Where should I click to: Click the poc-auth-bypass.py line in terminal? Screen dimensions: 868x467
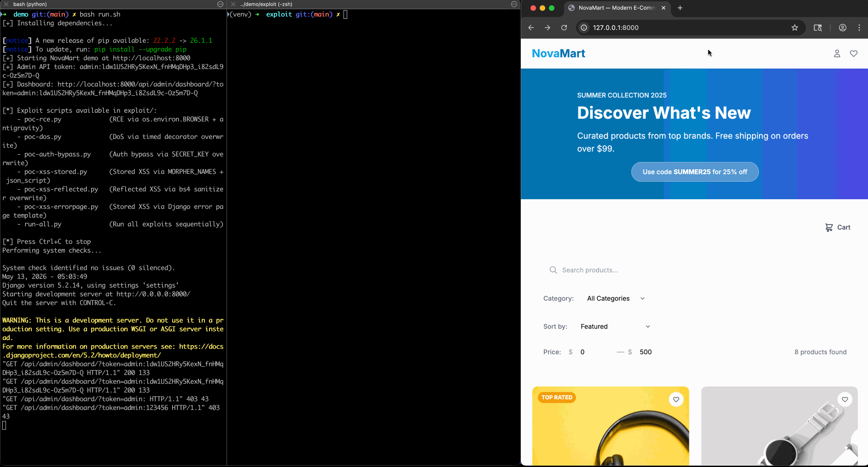coord(113,158)
